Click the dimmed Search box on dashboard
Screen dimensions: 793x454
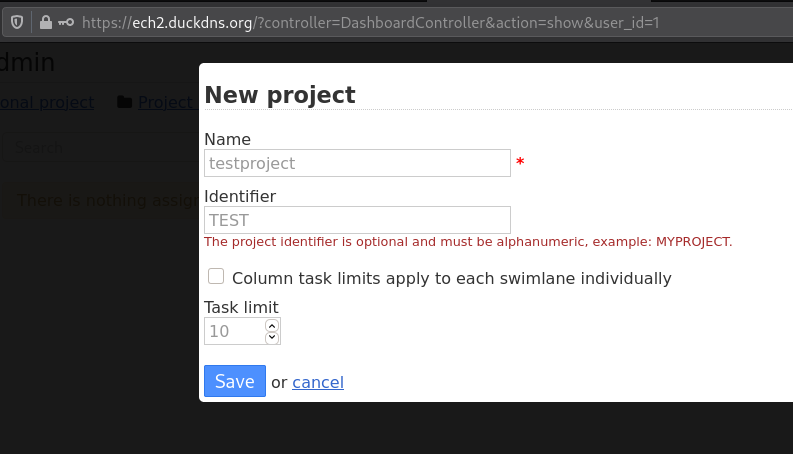(101, 148)
